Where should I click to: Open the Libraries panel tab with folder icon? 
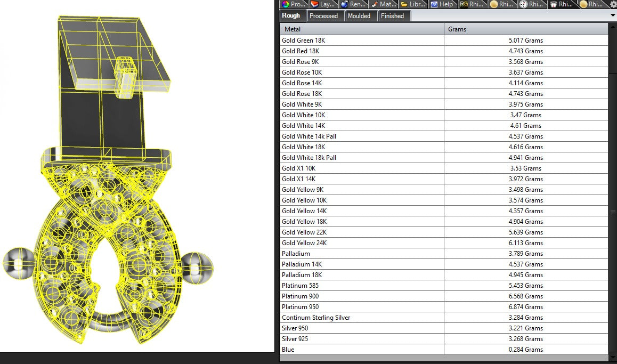pyautogui.click(x=413, y=4)
